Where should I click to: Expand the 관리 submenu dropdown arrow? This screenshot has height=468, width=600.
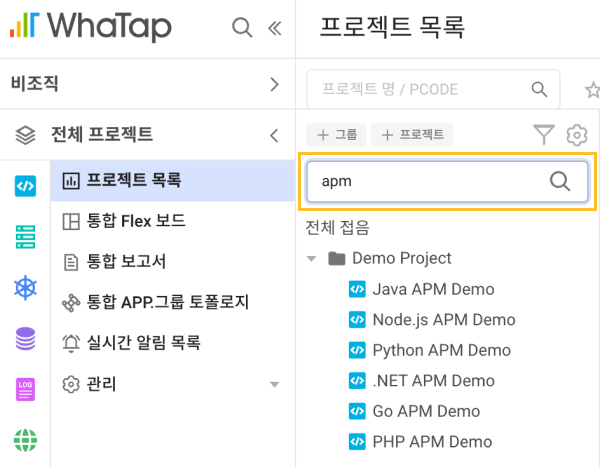pos(274,385)
